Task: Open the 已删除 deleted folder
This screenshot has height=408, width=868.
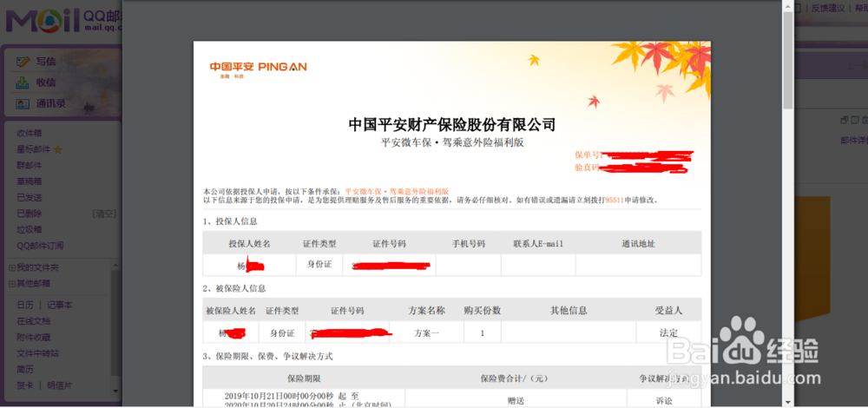Action: click(30, 214)
